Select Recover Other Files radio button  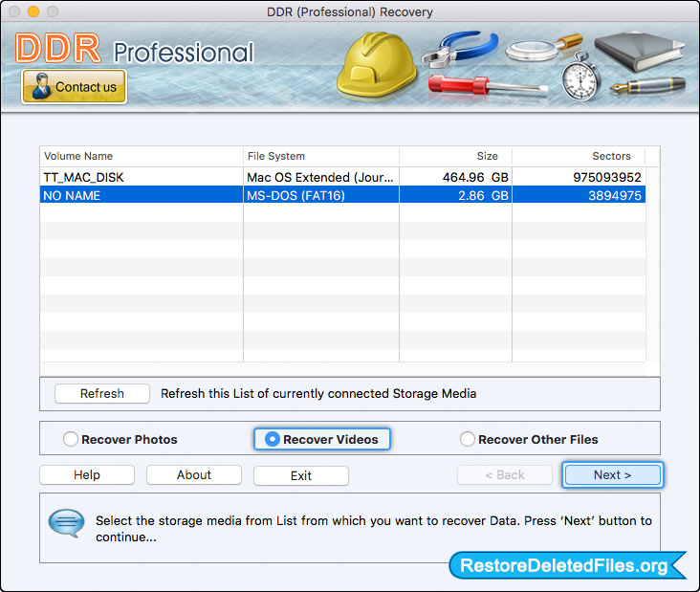(467, 439)
